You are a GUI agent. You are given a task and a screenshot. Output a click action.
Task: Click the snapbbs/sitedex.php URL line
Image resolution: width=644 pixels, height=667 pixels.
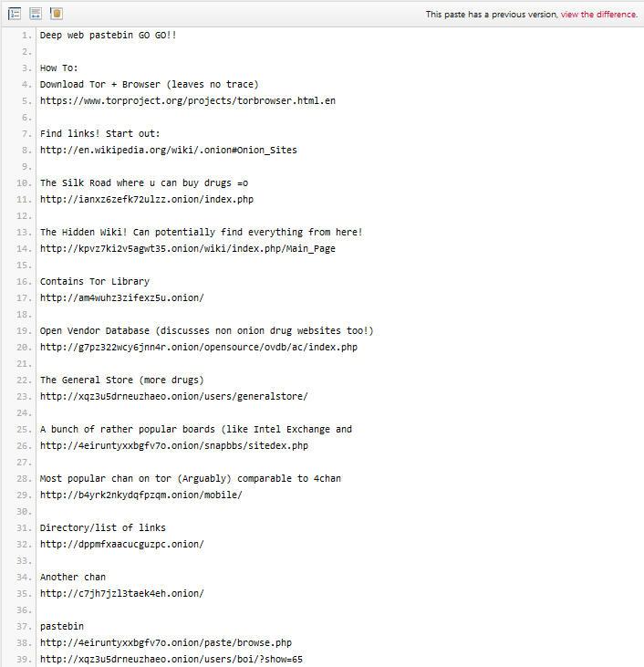pos(174,446)
